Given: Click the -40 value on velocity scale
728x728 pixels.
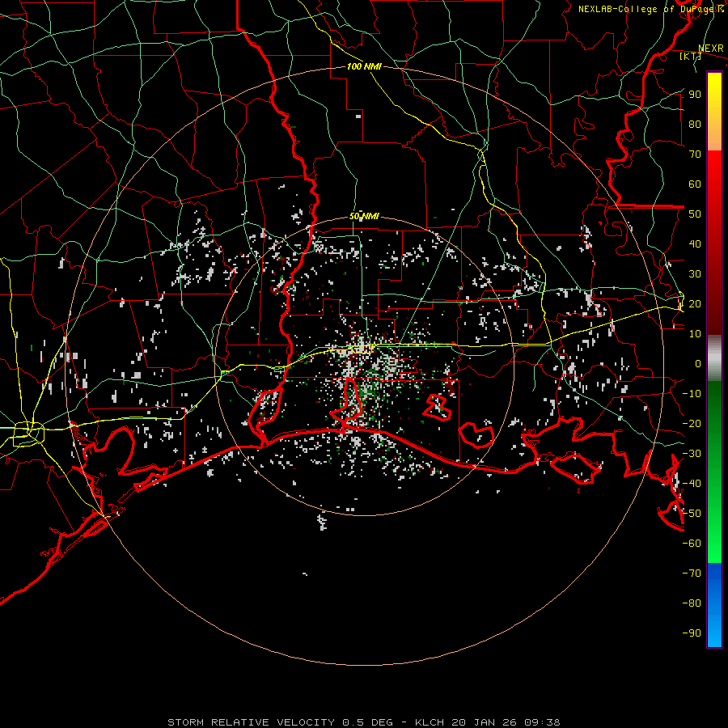Looking at the screenshot, I should 692,484.
